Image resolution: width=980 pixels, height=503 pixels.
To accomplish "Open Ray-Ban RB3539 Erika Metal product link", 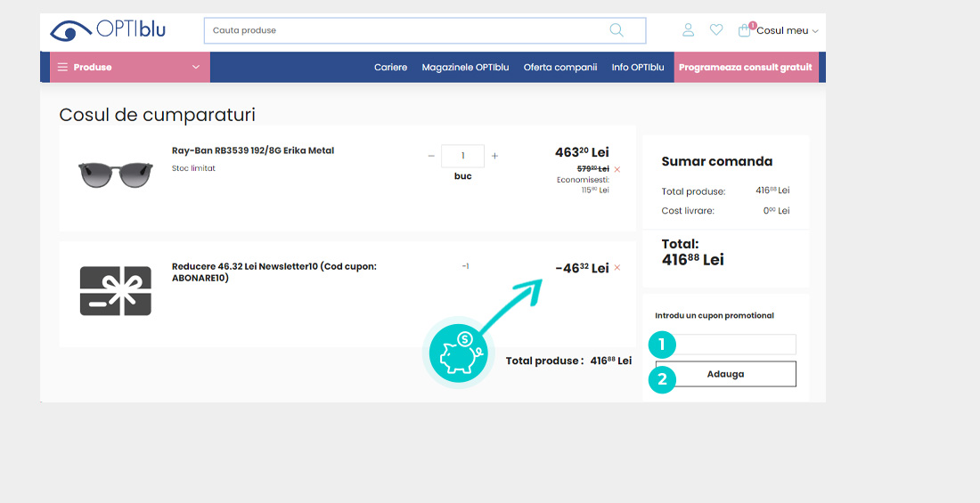I will pos(253,150).
